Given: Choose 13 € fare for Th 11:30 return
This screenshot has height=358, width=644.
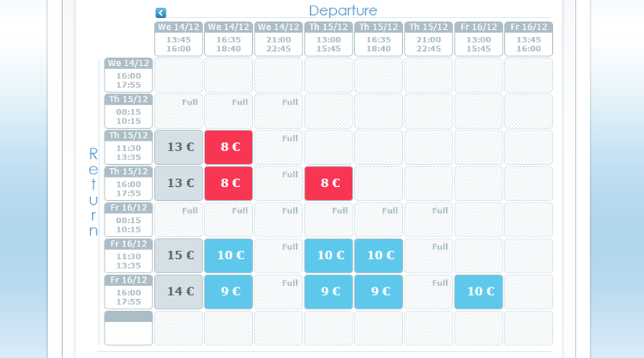Looking at the screenshot, I should click(178, 147).
